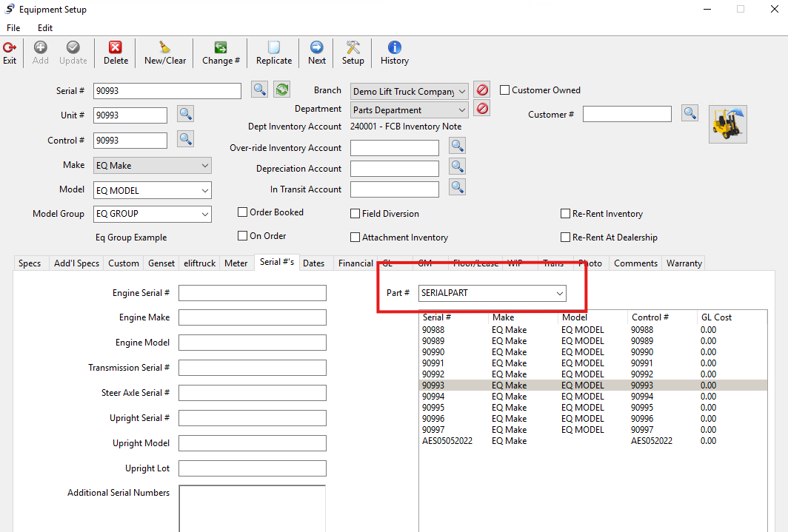
Task: Open the Warranty tab
Action: pos(684,263)
